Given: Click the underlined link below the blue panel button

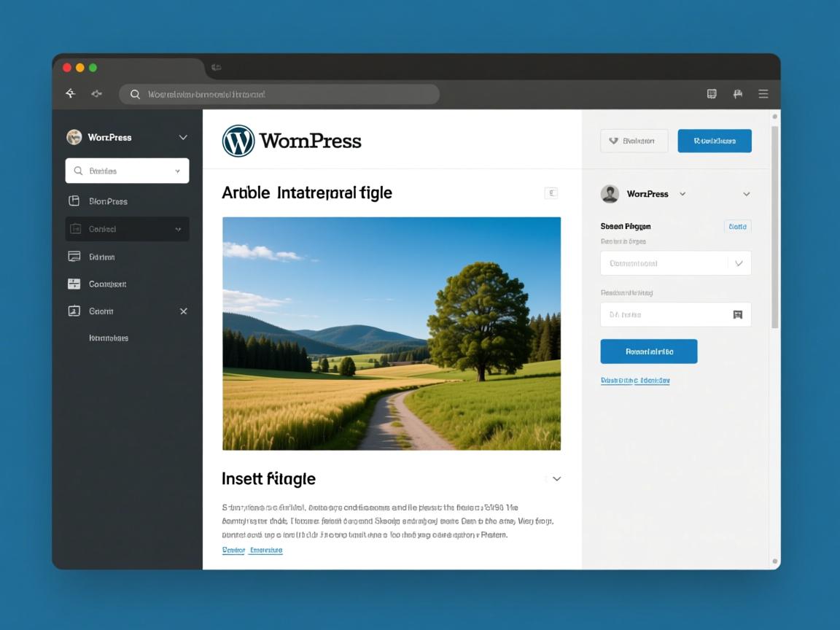Looking at the screenshot, I should (x=634, y=381).
